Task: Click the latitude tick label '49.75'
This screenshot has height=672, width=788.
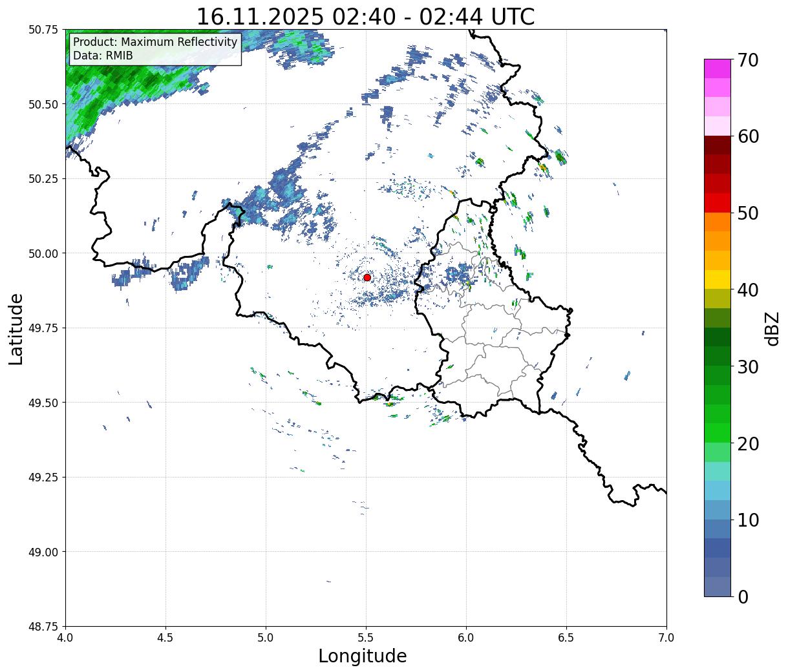Action: point(43,328)
